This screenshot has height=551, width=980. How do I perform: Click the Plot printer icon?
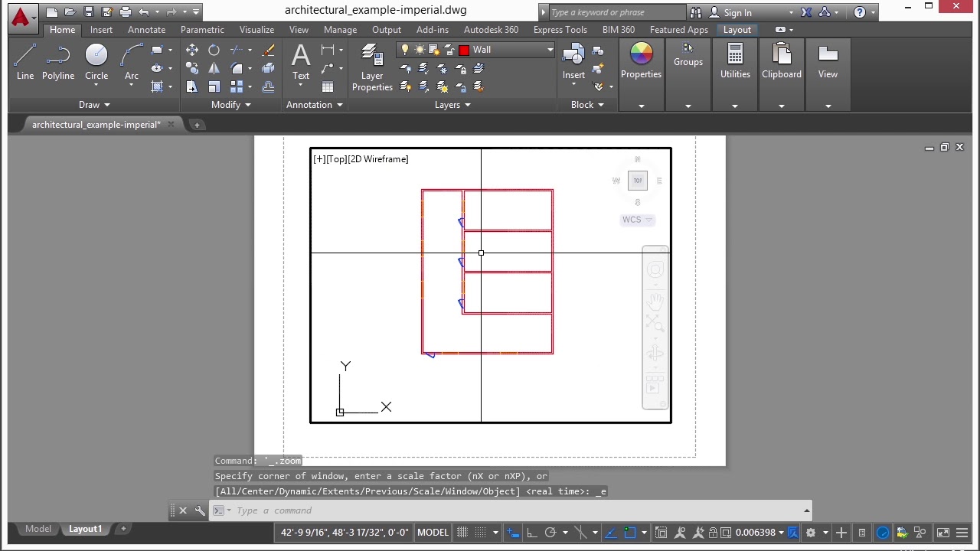point(126,12)
